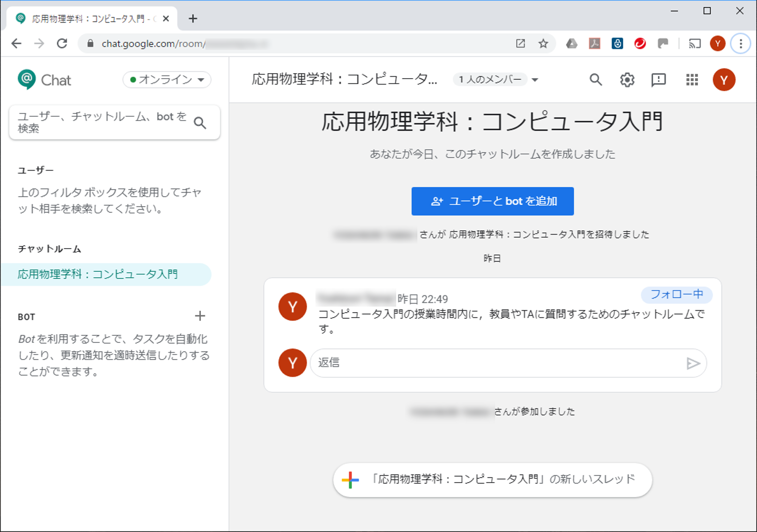Open in new window icon in address bar
The width and height of the screenshot is (757, 532).
coord(520,43)
